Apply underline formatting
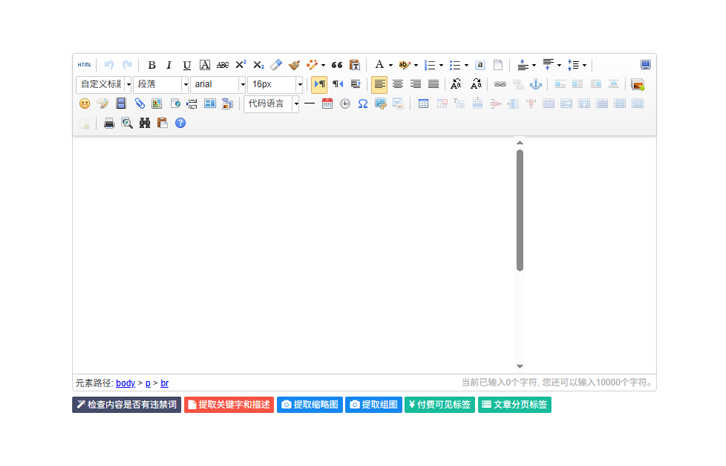Screen dimensions: 726x466 coord(187,65)
